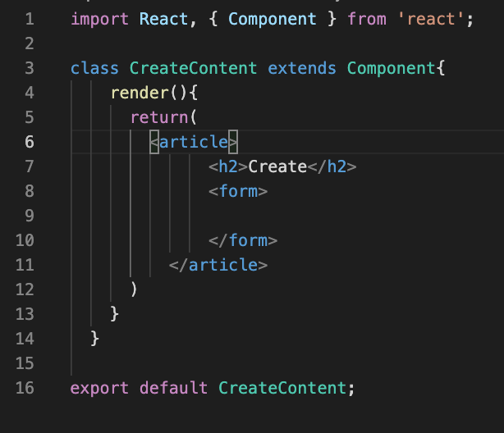504x433 pixels.
Task: Click the closing parenthesis on line 12
Action: pyautogui.click(x=134, y=289)
